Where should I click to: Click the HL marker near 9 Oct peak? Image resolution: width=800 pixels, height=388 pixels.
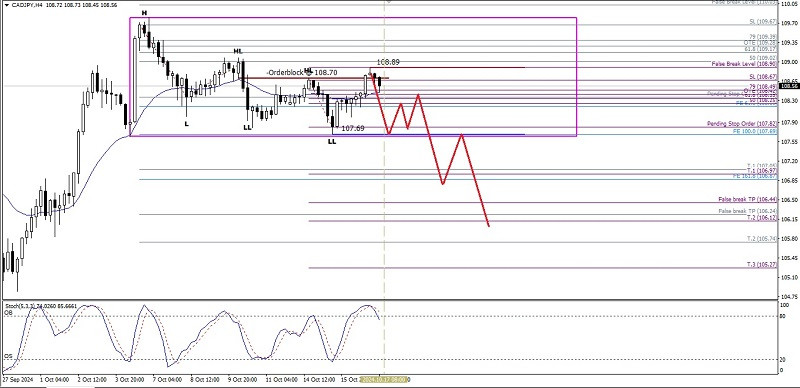click(238, 51)
